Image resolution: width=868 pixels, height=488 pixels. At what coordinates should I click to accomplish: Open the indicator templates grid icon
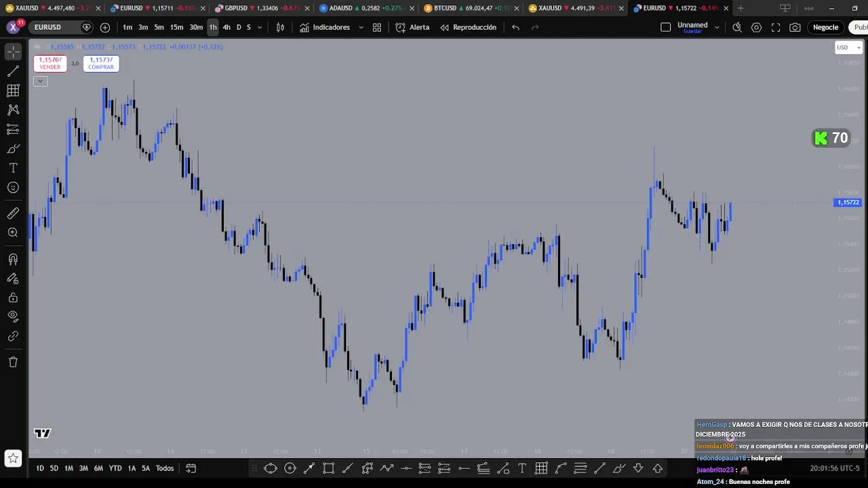pos(377,27)
